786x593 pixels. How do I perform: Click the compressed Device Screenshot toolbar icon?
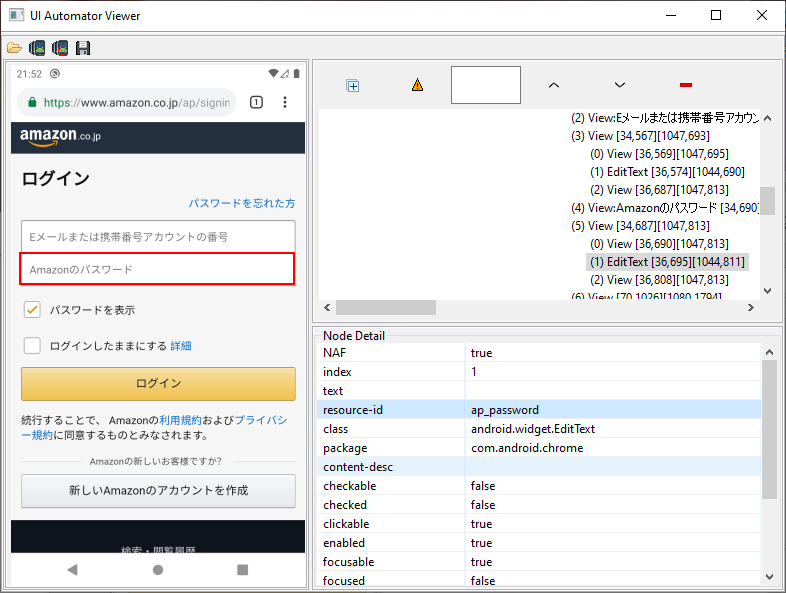tap(60, 48)
